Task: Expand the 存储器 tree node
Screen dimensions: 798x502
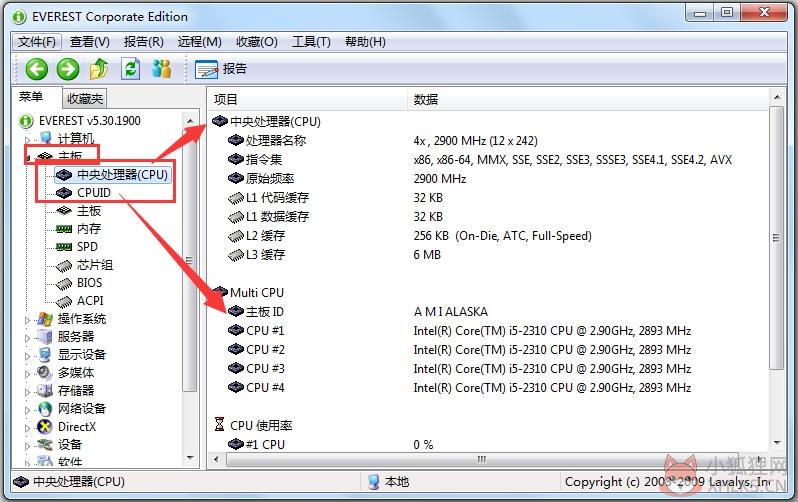Action: point(27,392)
